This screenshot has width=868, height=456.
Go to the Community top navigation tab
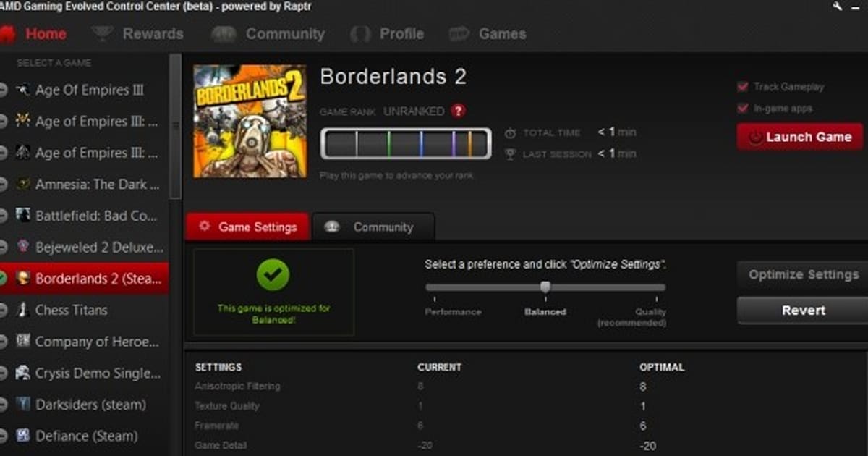[268, 34]
